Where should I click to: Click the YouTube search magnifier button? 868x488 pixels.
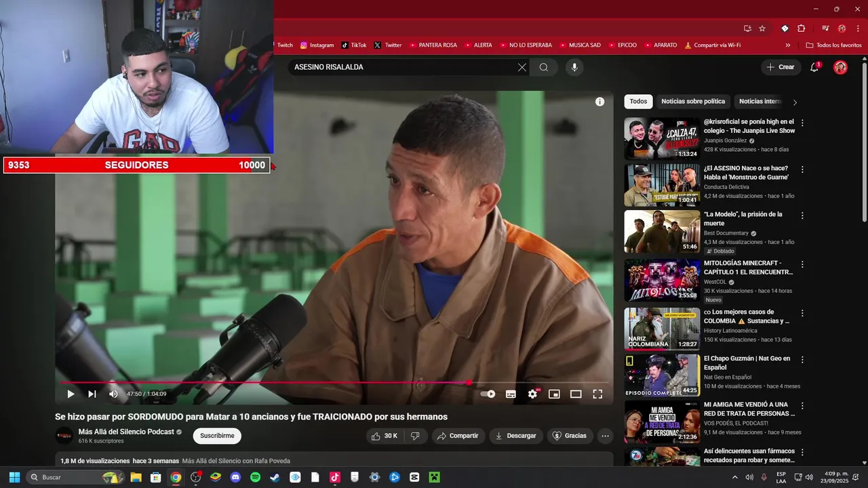[544, 67]
